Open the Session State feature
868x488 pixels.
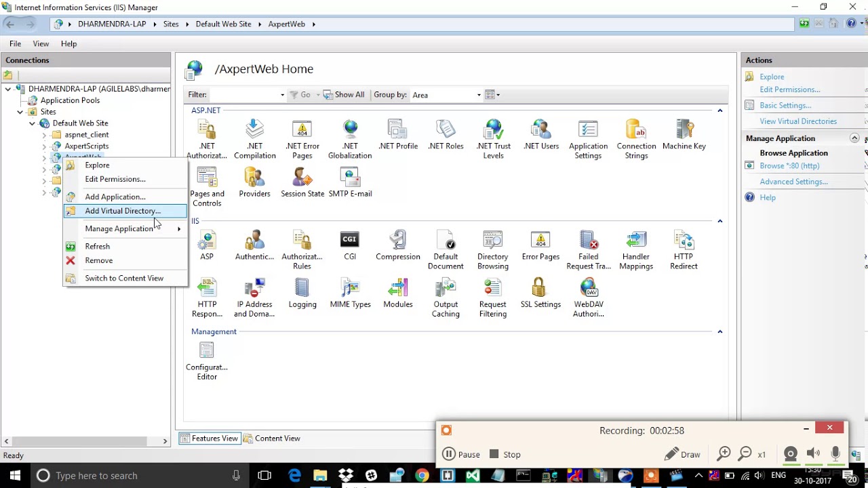pyautogui.click(x=302, y=182)
